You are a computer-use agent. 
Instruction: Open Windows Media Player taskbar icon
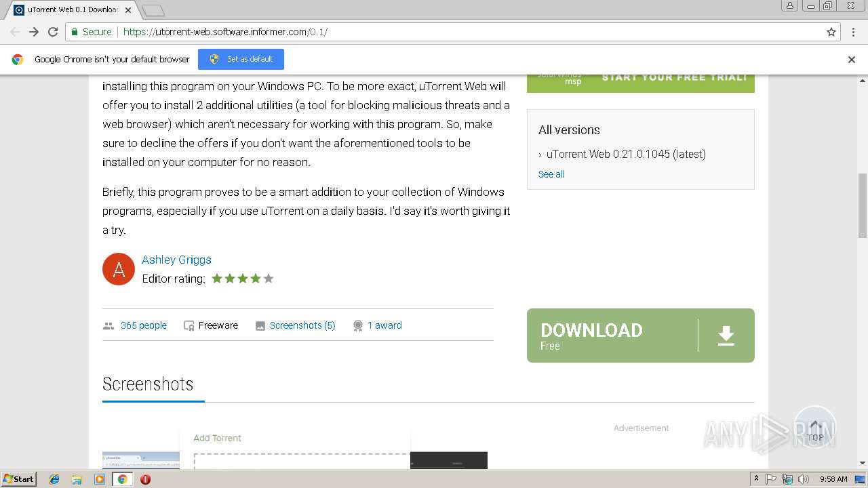100,479
